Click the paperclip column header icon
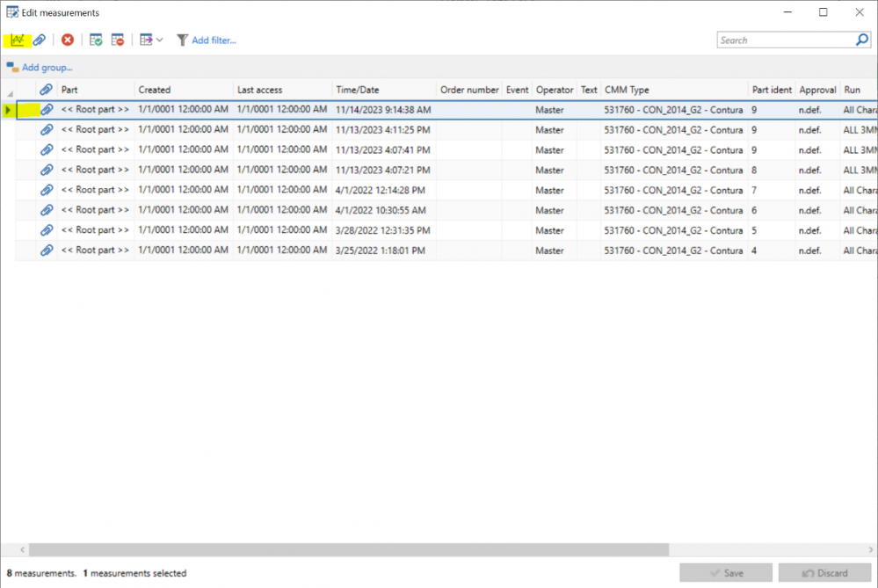Viewport: 878px width, 588px height. pyautogui.click(x=47, y=90)
